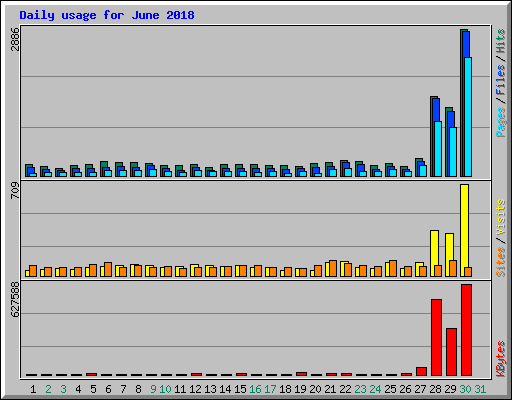Click day label 5 on x-axis
The image size is (512, 400).
[x=93, y=389]
